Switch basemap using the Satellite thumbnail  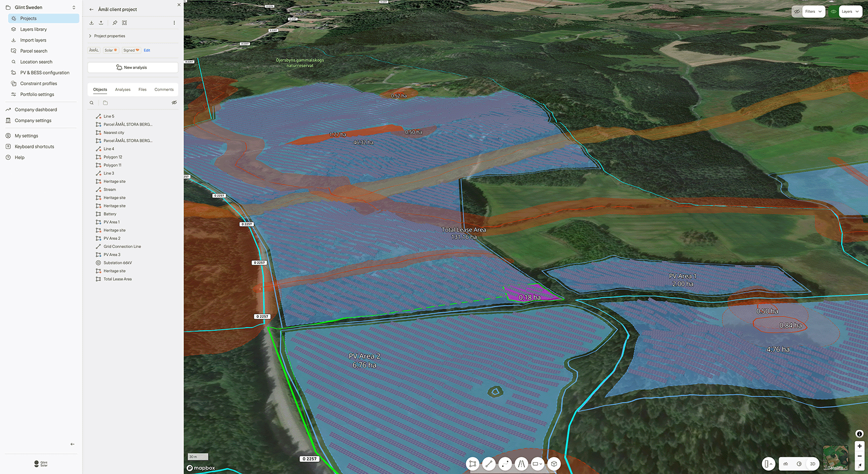point(835,457)
